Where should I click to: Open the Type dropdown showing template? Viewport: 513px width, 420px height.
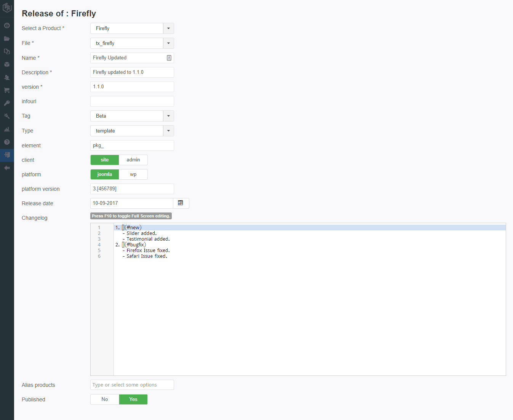point(168,131)
